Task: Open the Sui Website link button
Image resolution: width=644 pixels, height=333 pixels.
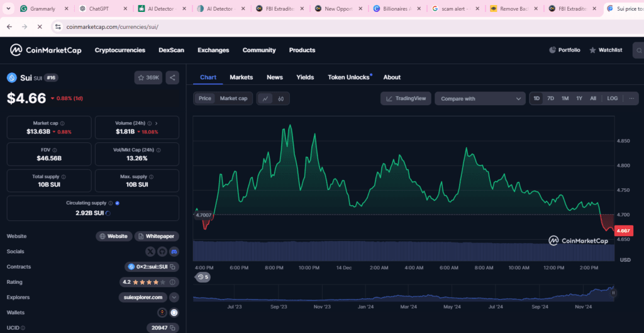Action: click(x=114, y=237)
